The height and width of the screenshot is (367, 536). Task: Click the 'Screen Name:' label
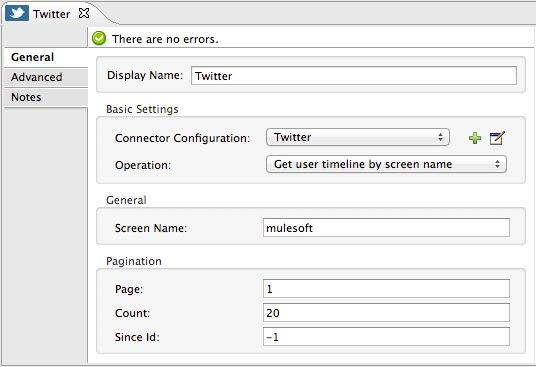[x=151, y=228]
